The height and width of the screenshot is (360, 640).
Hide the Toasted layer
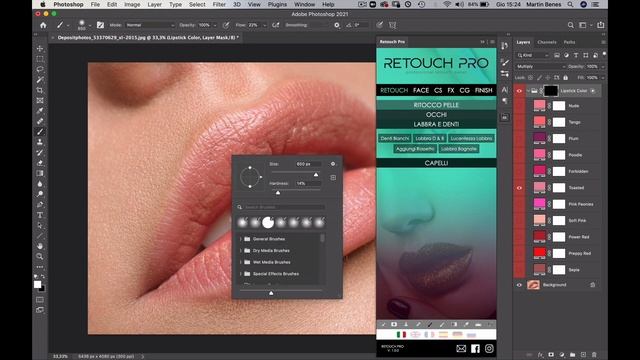[519, 188]
